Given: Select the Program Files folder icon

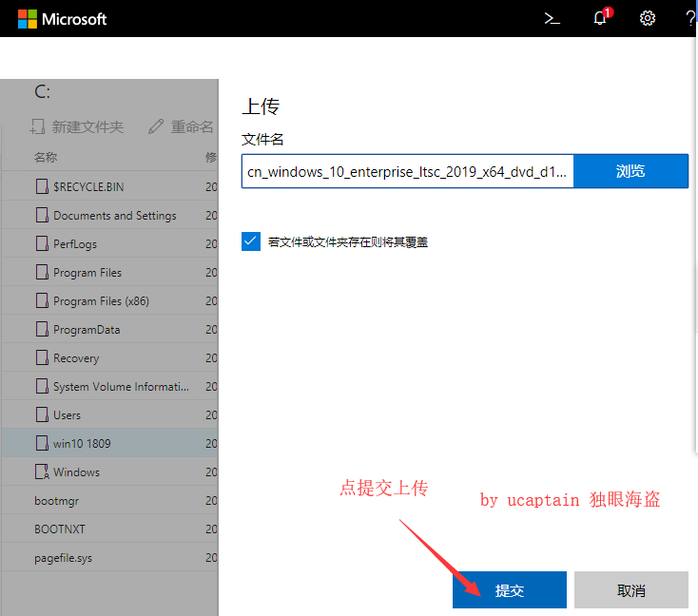Looking at the screenshot, I should (x=42, y=272).
